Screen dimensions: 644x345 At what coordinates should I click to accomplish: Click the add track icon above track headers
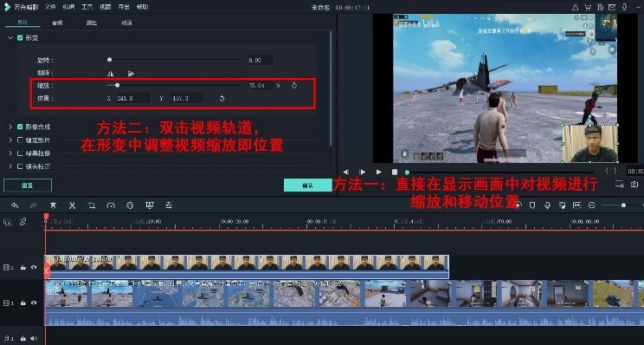8,222
